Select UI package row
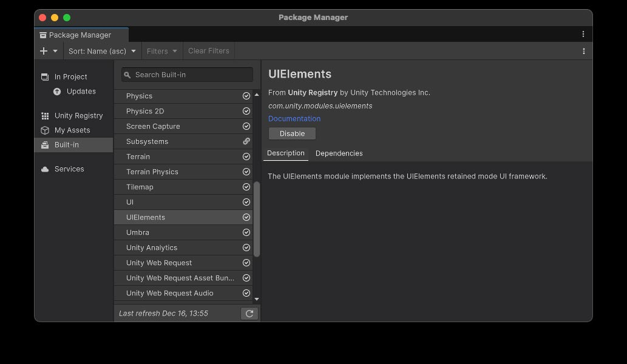This screenshot has height=364, width=627. point(183,203)
